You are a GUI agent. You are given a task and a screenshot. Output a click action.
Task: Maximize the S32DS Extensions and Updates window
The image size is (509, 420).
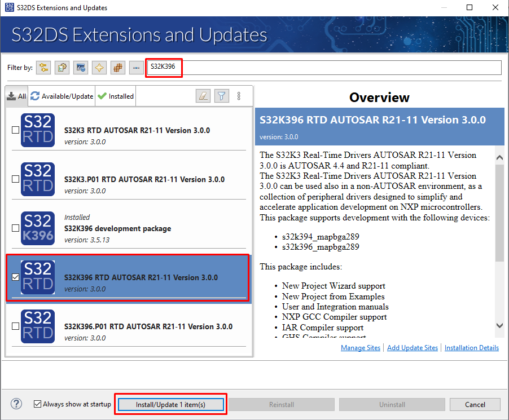[469, 7]
